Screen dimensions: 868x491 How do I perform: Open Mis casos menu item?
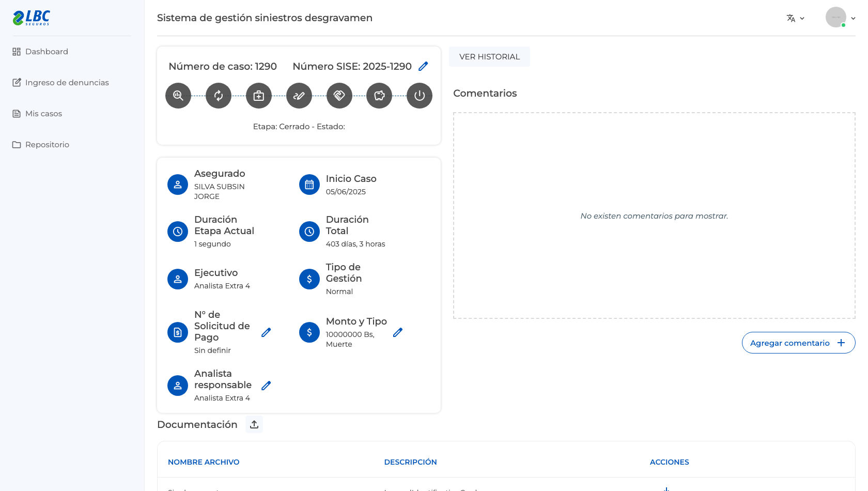coord(37,114)
